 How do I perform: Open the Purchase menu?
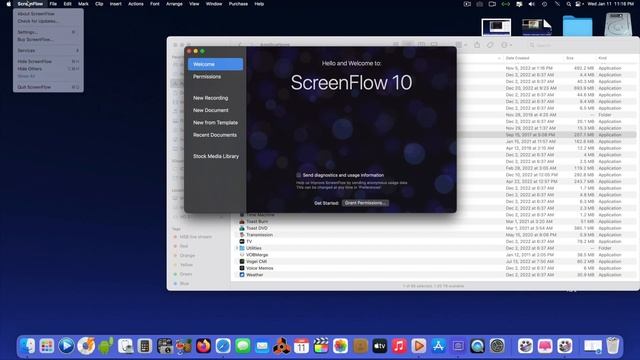tap(238, 4)
